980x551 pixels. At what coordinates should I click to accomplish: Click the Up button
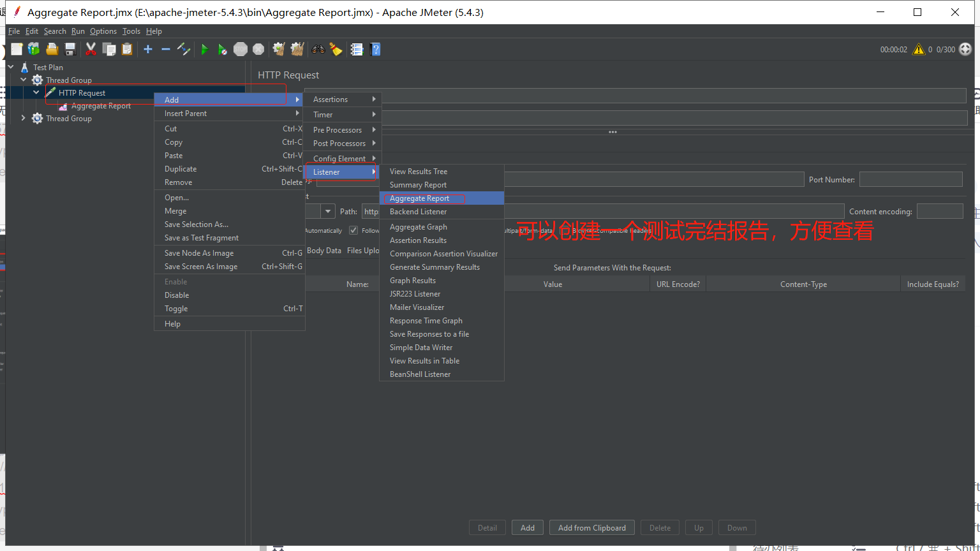pyautogui.click(x=699, y=528)
